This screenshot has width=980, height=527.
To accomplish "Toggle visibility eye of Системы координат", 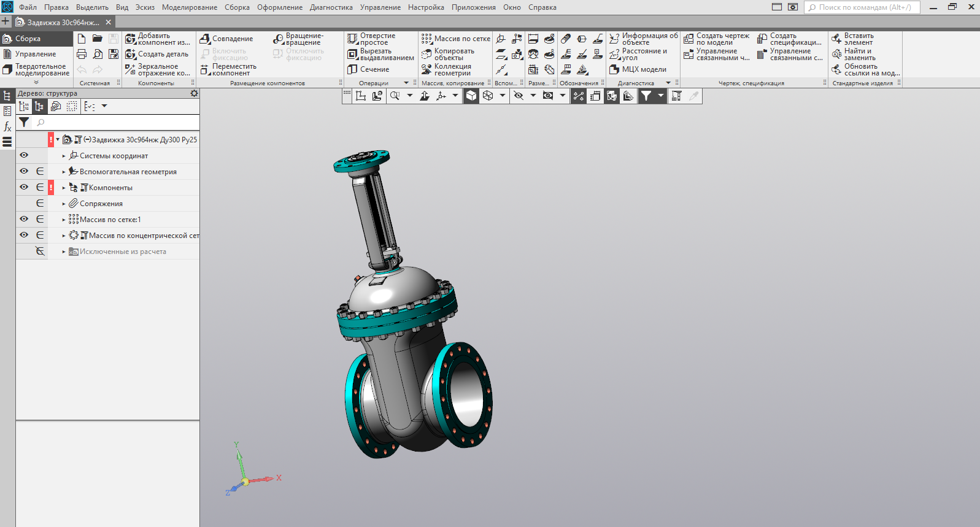I will [24, 155].
